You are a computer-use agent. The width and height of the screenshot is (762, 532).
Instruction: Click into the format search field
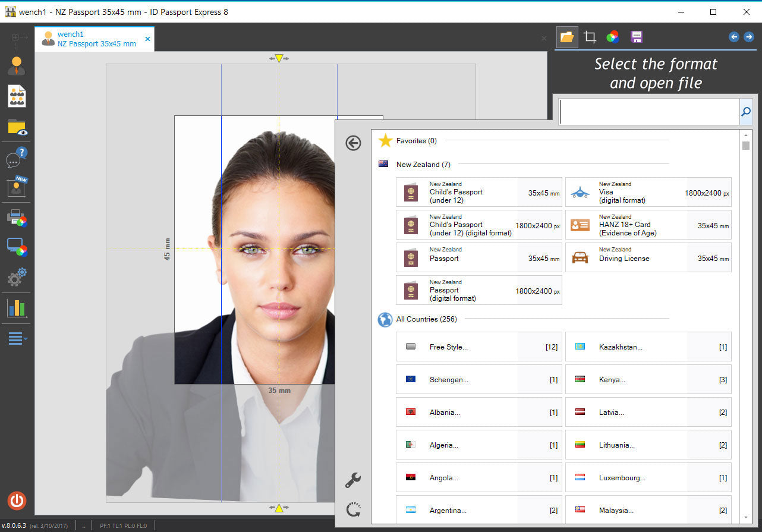tap(649, 112)
